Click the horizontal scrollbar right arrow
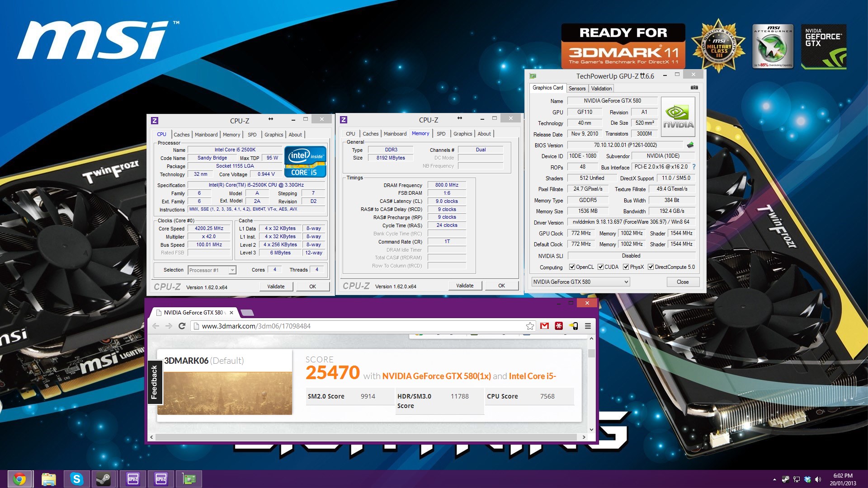The width and height of the screenshot is (868, 488). click(584, 437)
